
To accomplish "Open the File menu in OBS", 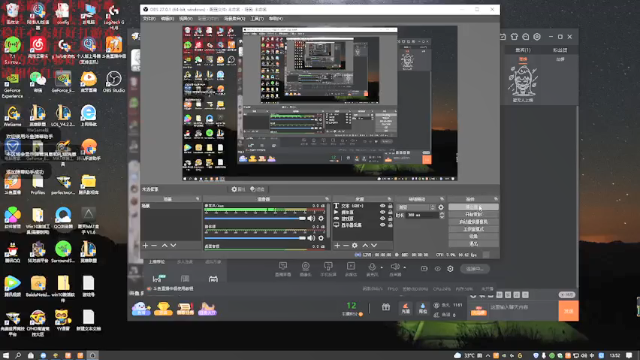I will 149,19.
